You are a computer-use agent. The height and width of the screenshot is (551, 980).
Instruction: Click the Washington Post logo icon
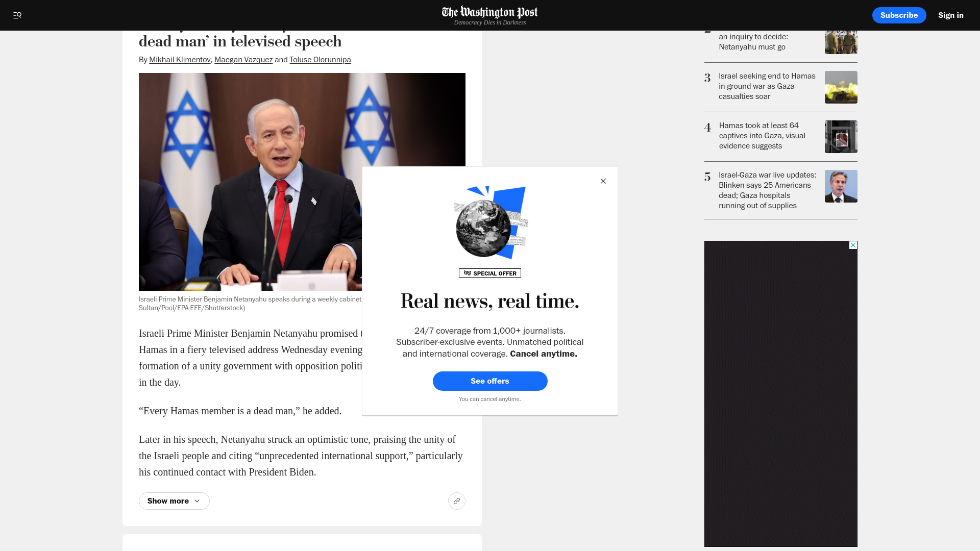point(489,15)
